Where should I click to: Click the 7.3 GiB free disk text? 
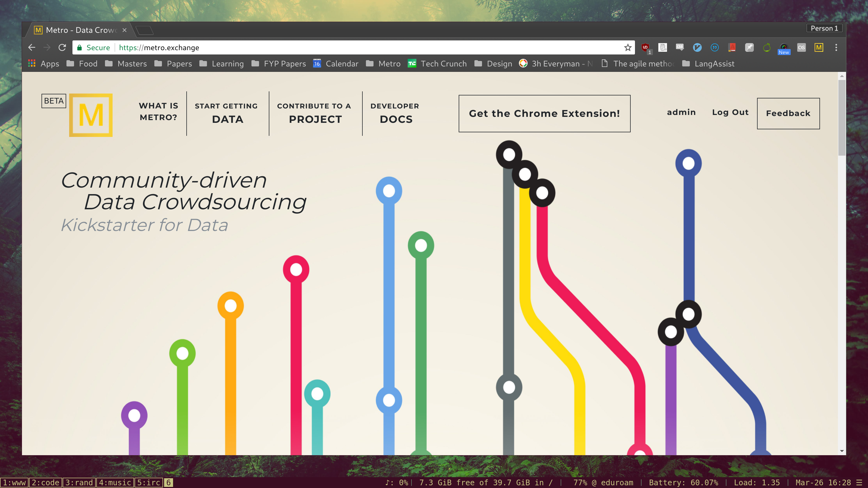click(x=486, y=483)
